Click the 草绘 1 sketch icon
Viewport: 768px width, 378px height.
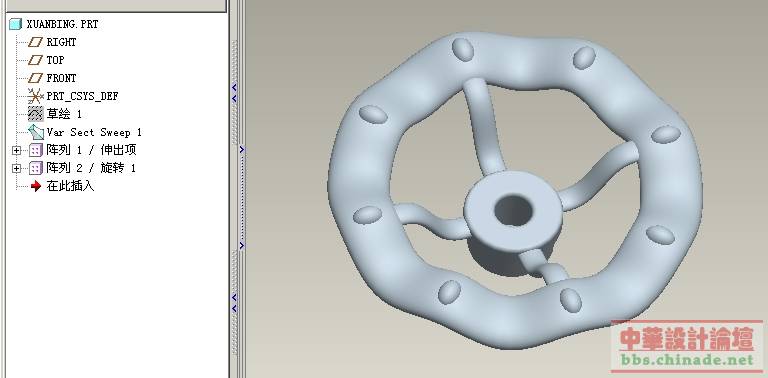click(x=36, y=114)
